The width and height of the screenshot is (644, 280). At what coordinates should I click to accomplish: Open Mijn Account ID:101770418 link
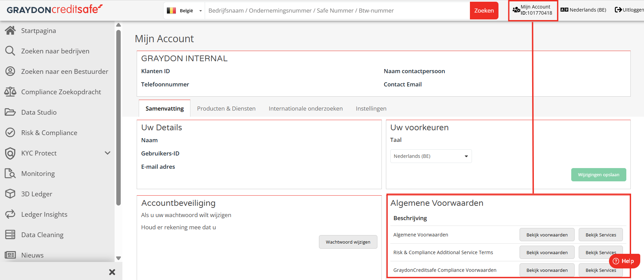[533, 10]
